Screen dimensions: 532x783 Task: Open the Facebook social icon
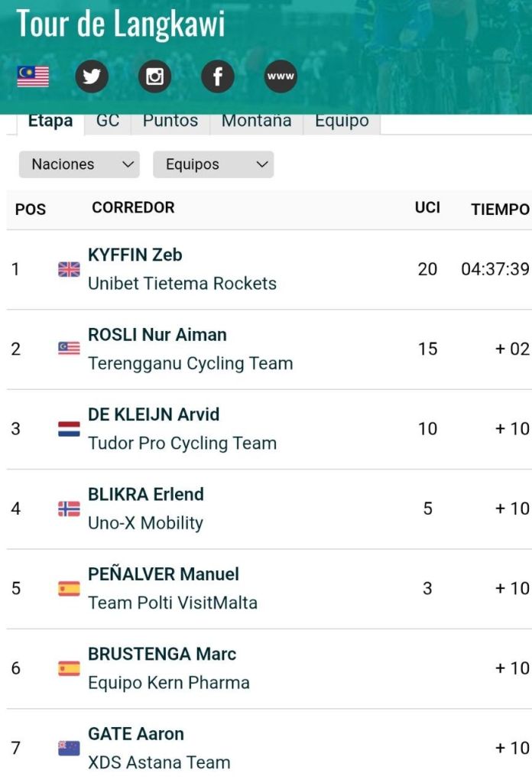point(217,76)
